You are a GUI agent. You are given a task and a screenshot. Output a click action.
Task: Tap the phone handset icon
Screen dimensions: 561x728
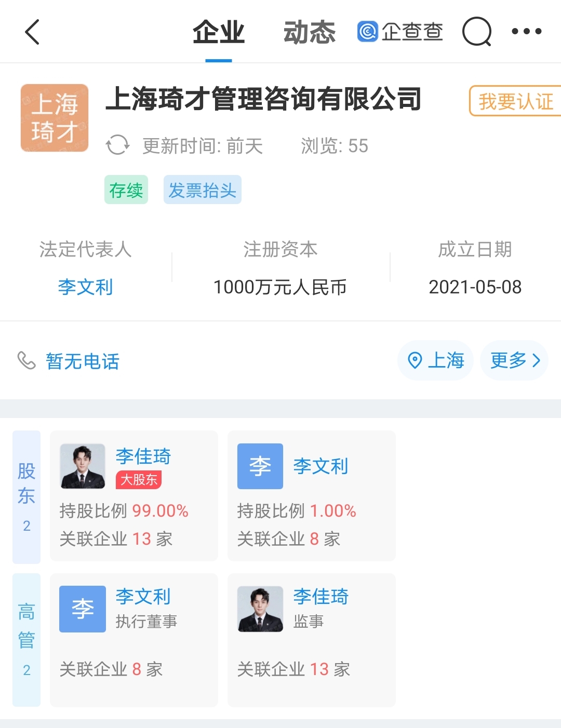point(26,360)
